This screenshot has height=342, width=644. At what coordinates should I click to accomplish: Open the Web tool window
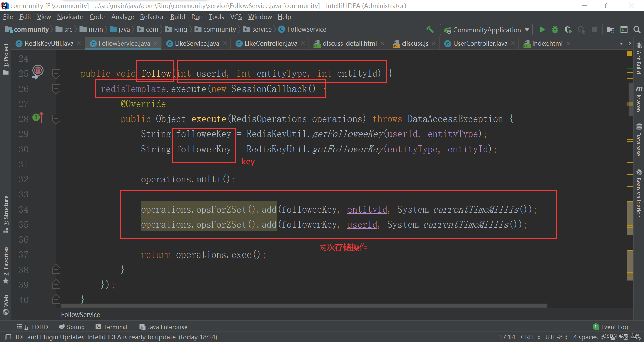(x=6, y=305)
